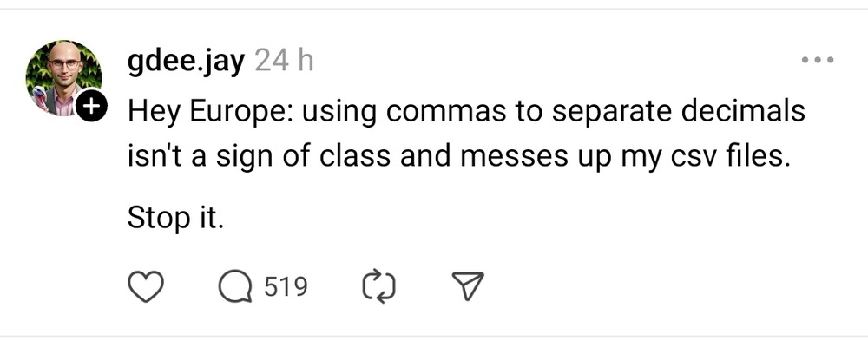Click the 24 h timestamp

click(x=285, y=61)
